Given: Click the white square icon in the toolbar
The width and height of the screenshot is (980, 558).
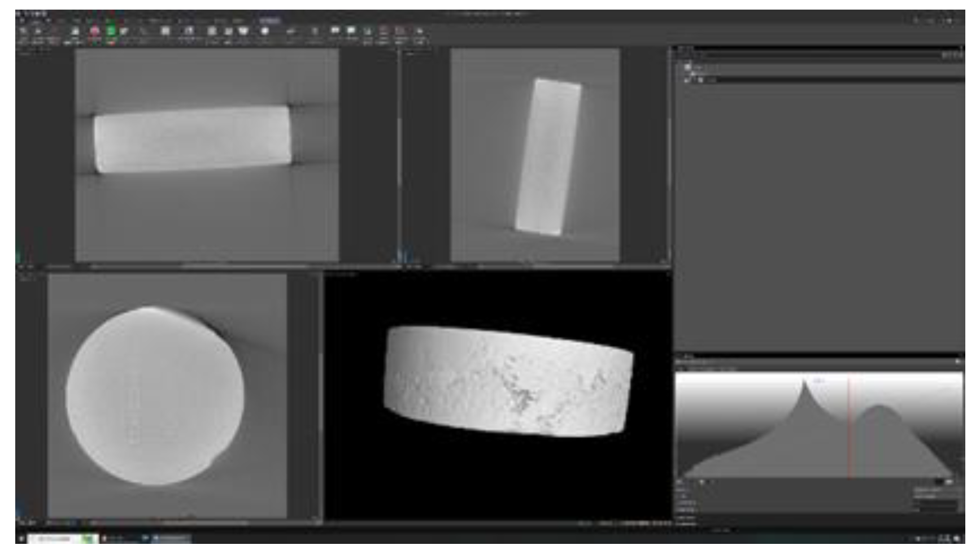Looking at the screenshot, I should pos(165,31).
